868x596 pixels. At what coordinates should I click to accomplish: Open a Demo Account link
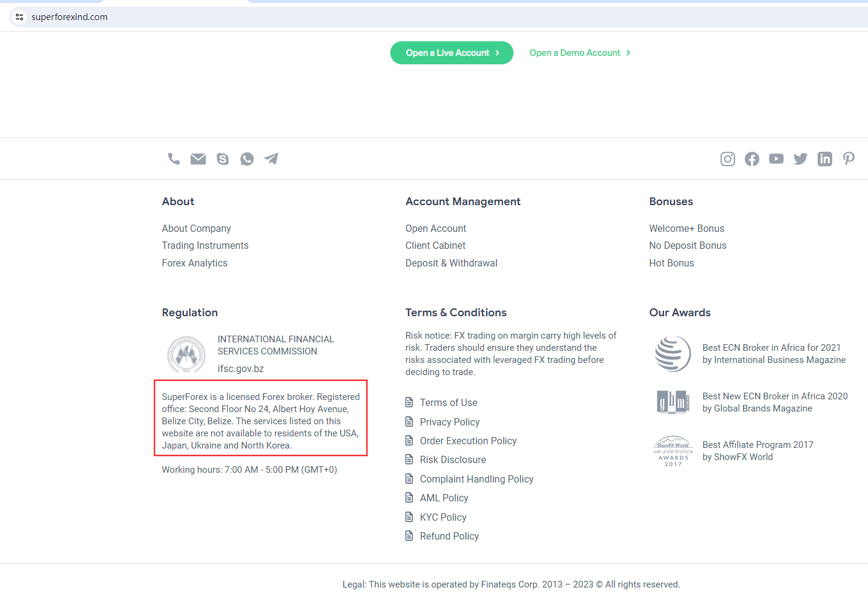click(x=580, y=53)
